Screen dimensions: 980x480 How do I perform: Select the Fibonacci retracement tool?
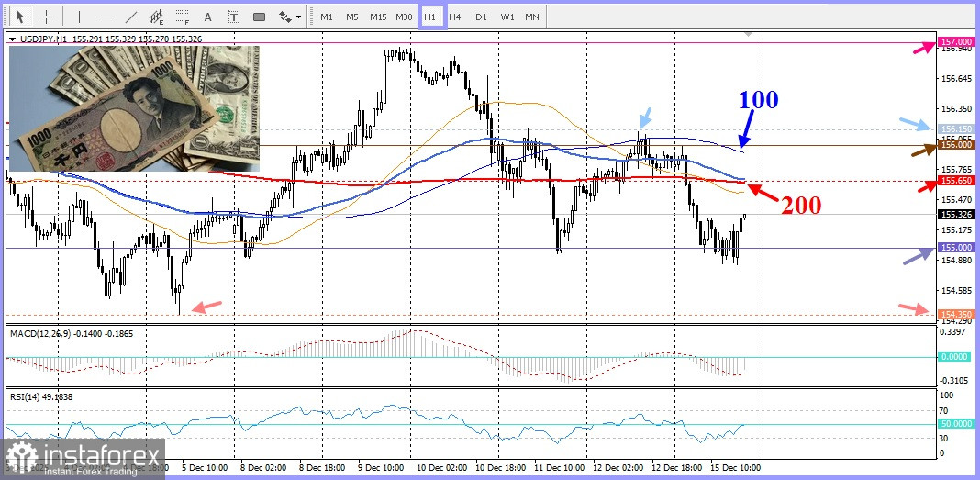[183, 17]
